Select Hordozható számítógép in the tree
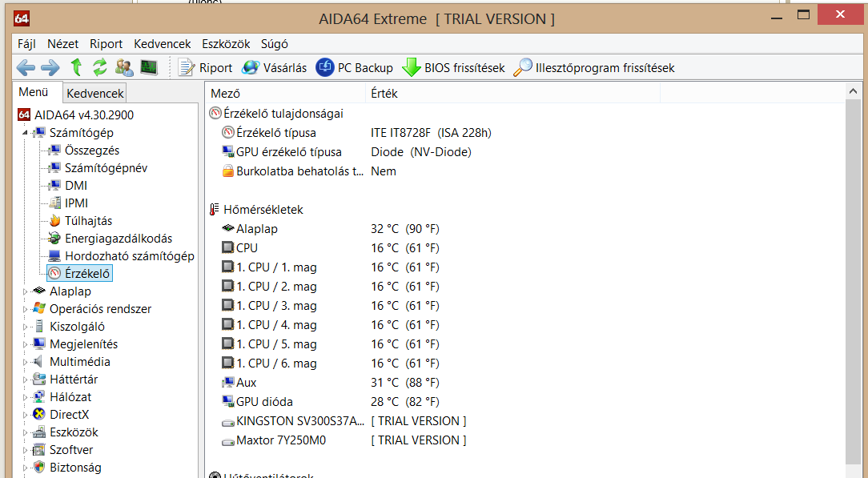868x478 pixels. tap(121, 256)
